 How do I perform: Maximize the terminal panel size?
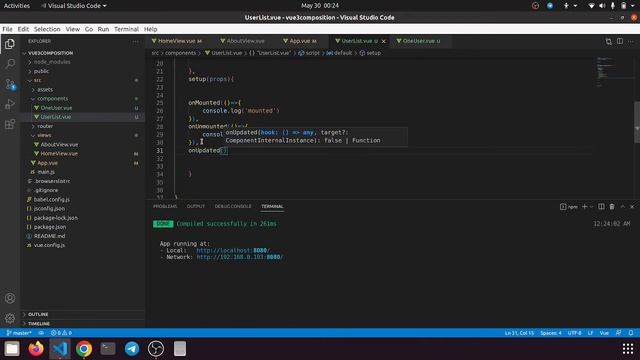[x=622, y=207]
